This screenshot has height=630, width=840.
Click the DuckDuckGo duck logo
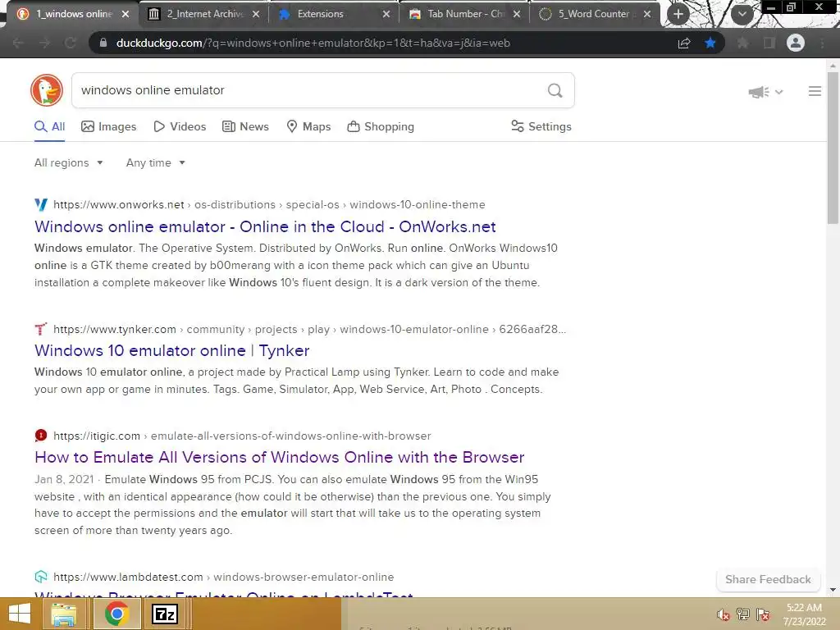47,90
